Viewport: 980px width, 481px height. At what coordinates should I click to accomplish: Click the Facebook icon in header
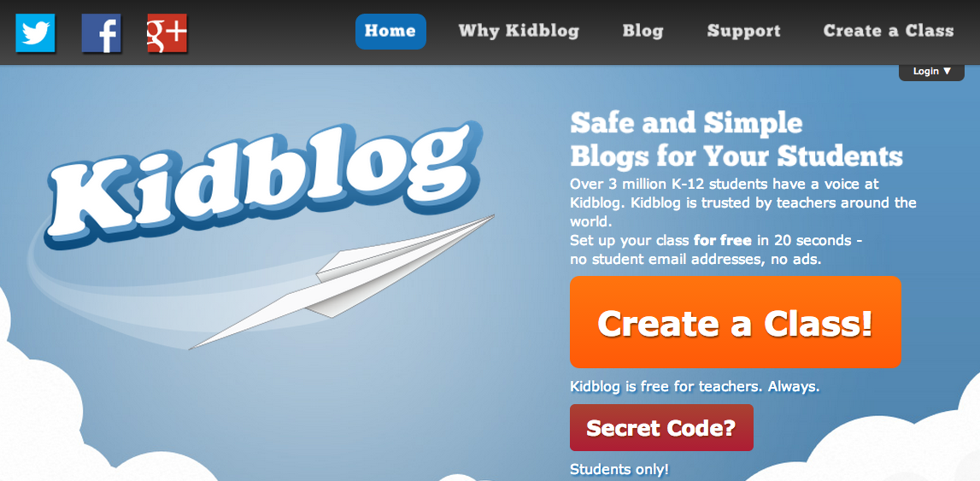pos(102,32)
